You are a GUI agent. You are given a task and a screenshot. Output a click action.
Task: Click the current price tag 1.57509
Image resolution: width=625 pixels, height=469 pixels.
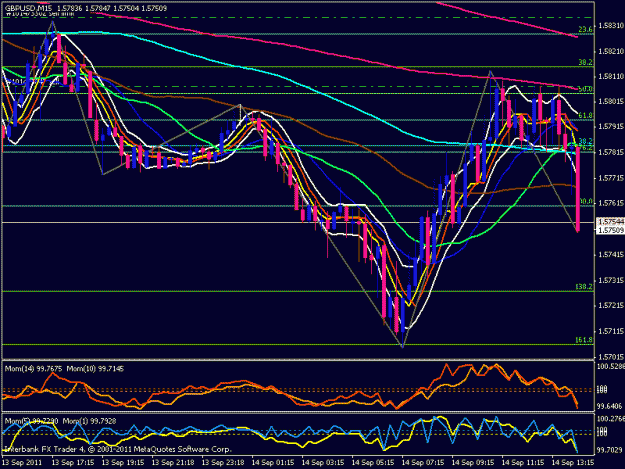point(611,230)
